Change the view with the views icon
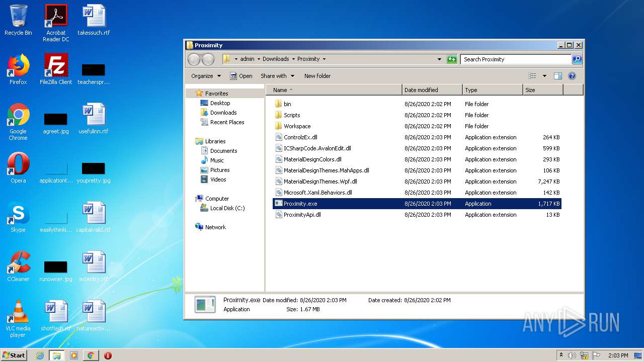This screenshot has height=362, width=644. click(532, 76)
